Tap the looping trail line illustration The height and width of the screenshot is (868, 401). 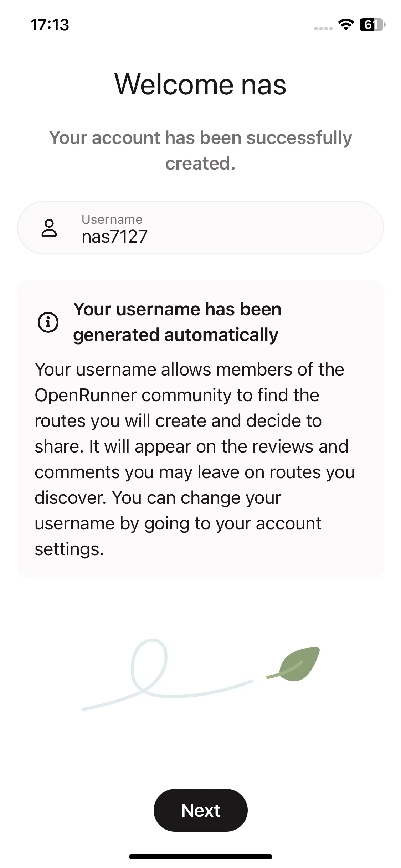(167, 675)
